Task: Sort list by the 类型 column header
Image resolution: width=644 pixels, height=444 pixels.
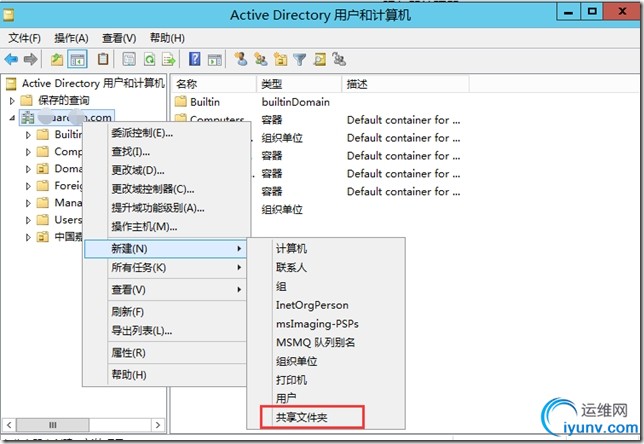Action: click(x=299, y=84)
